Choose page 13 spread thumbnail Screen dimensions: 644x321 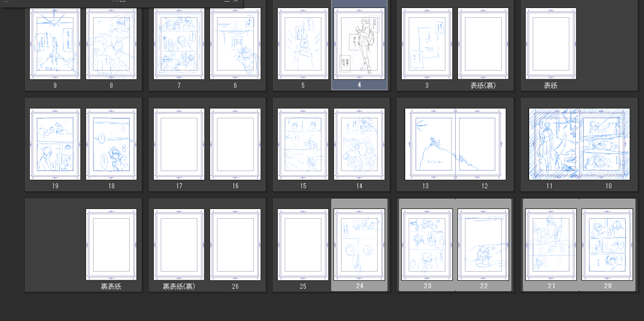coord(430,144)
